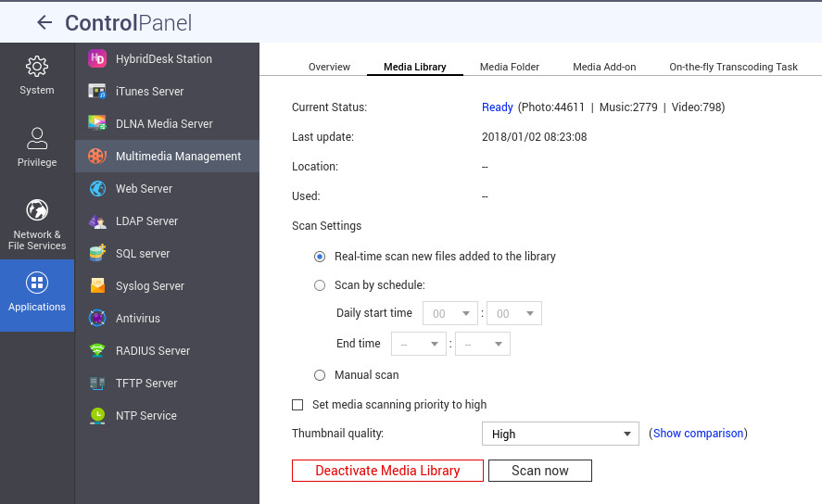822x504 pixels.
Task: Open System settings gear icon
Action: (37, 67)
